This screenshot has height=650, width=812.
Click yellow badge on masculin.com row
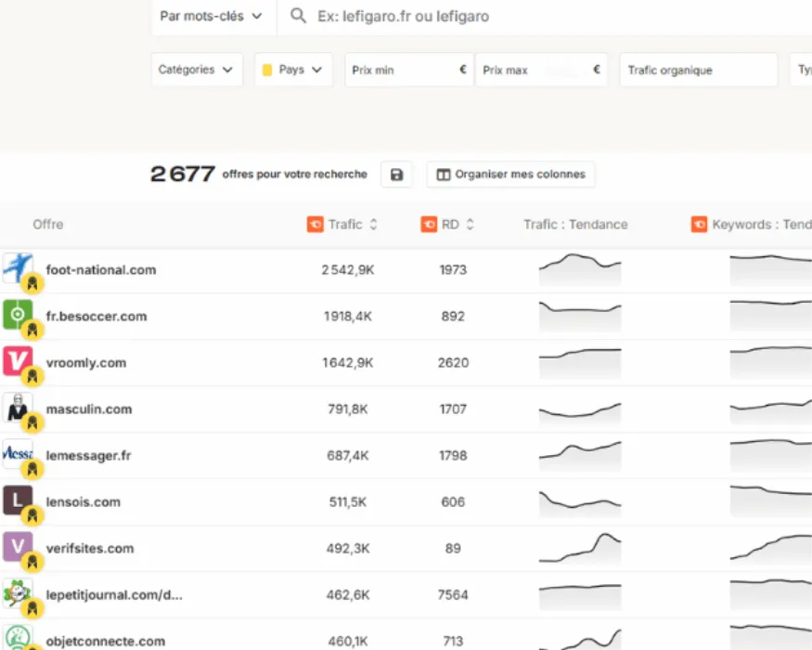coord(32,422)
